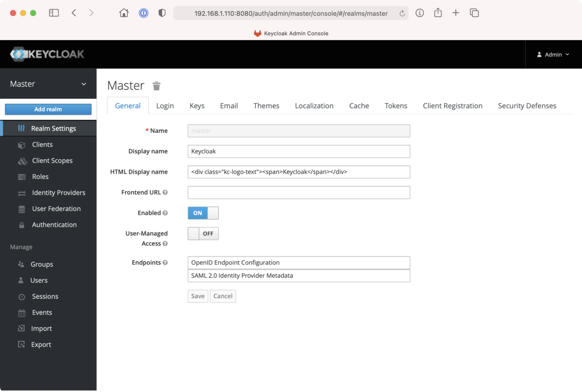Screen dimensions: 582x392
Task: Click the User Federation database icon
Action: point(21,209)
